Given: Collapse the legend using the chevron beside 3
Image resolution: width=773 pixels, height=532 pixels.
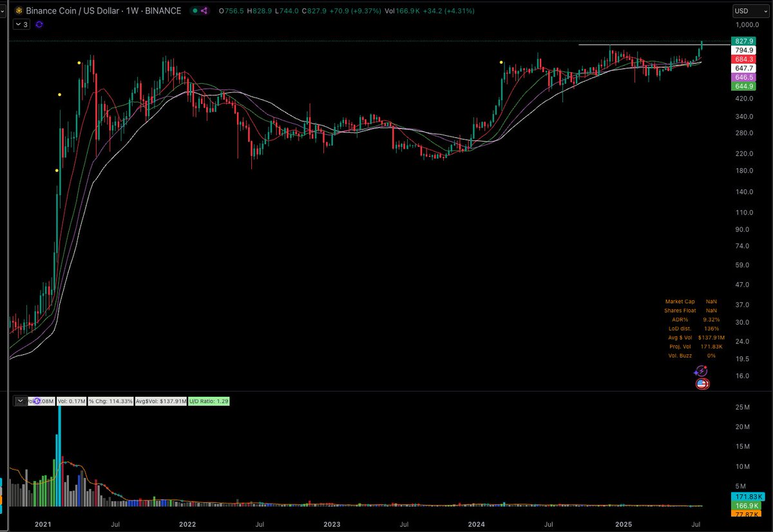Looking at the screenshot, I should click(x=19, y=24).
